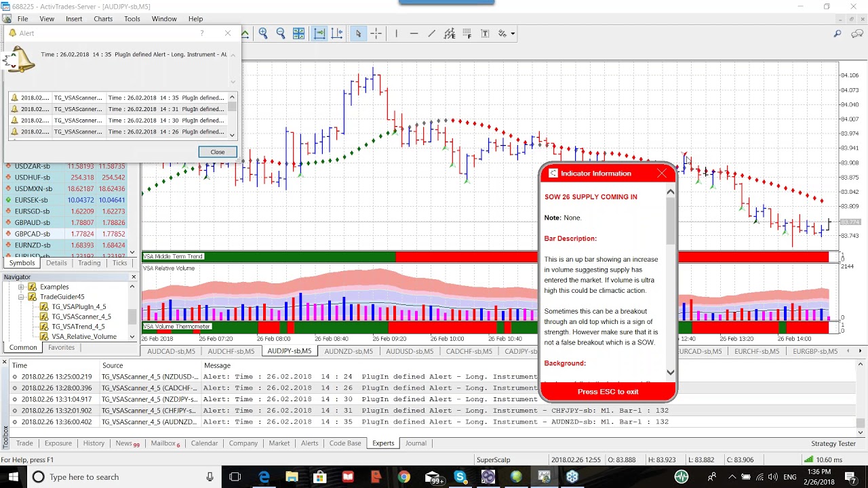Select GBPCAD-sb in Market Watch
The height and width of the screenshot is (488, 868).
coord(70,234)
